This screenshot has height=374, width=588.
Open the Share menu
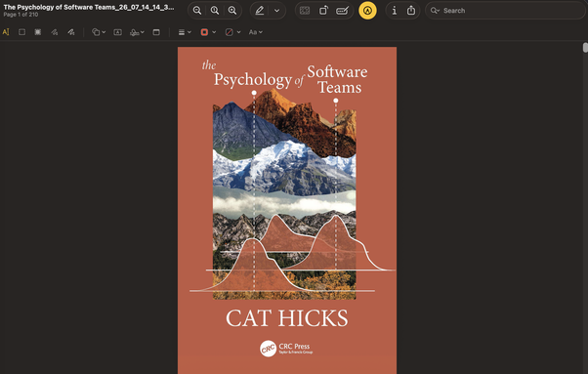tap(411, 11)
